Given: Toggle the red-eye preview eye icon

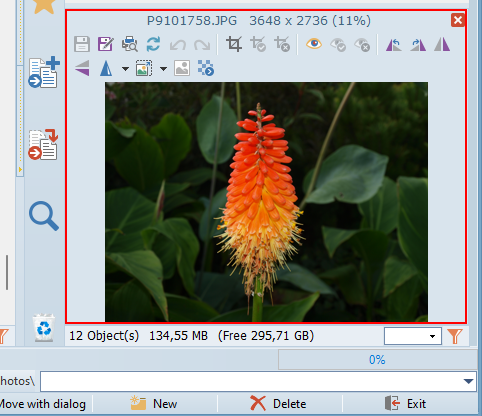Looking at the screenshot, I should pos(314,44).
